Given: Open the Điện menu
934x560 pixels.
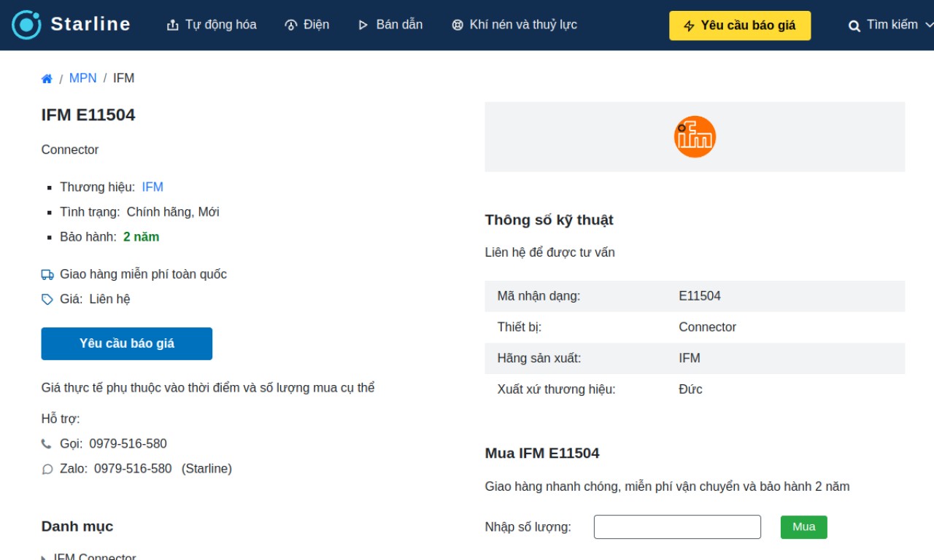Looking at the screenshot, I should pyautogui.click(x=306, y=25).
